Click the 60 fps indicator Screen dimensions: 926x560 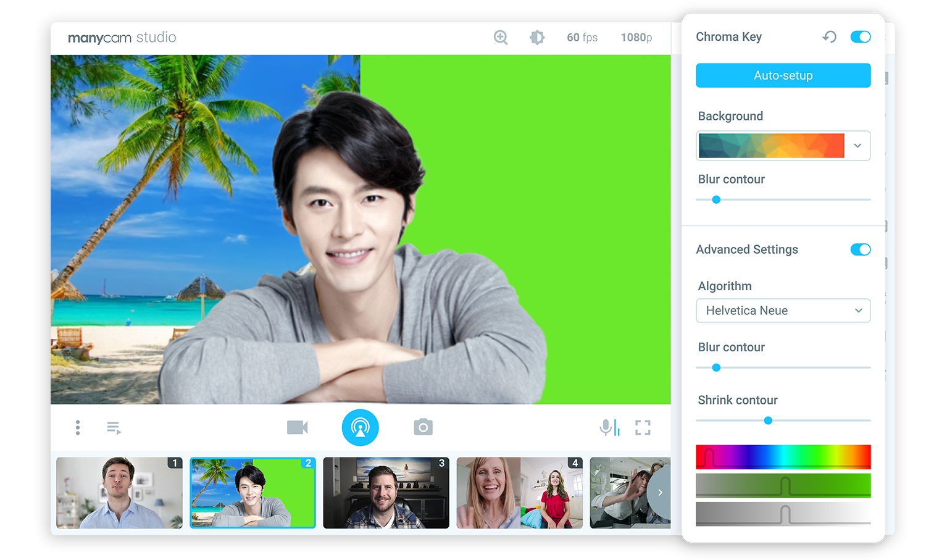[582, 38]
